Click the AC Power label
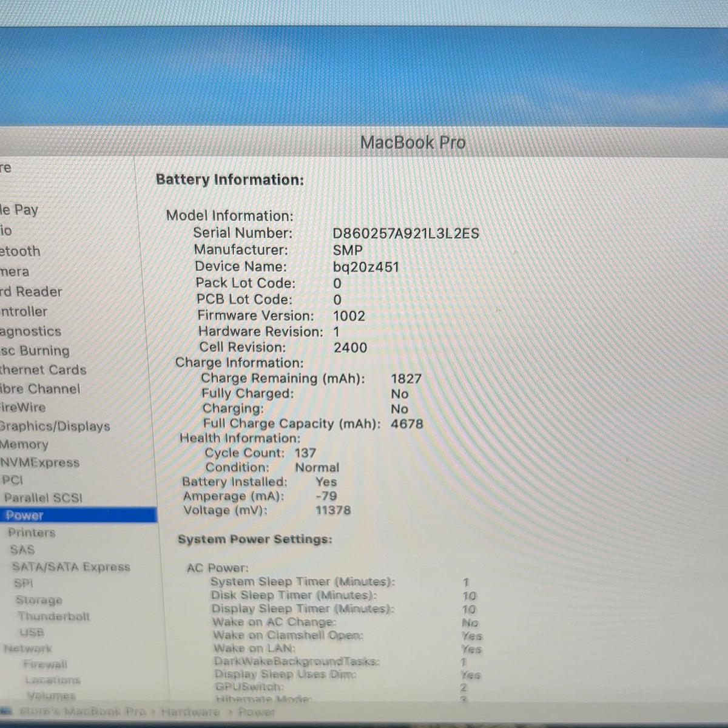The width and height of the screenshot is (728, 728). coord(217,568)
